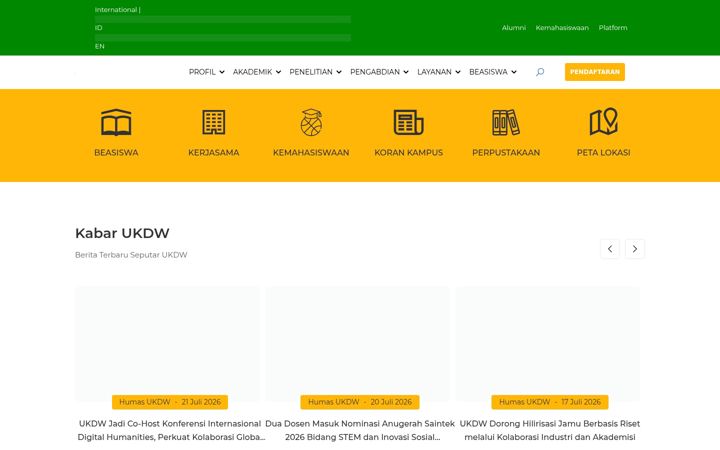720x450 pixels.
Task: Click the Humas UKDW 20 Juli 2026 badge
Action: click(360, 402)
